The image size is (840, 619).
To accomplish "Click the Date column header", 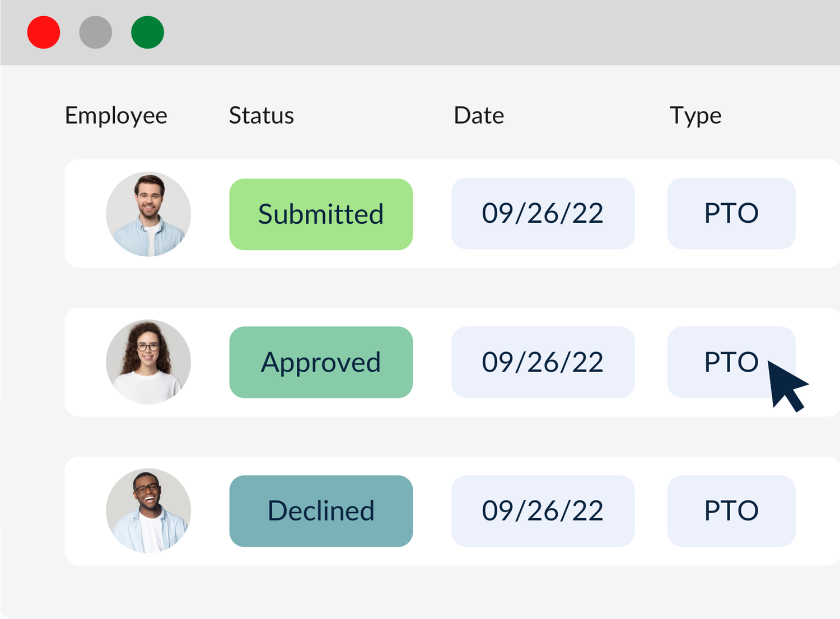I will pyautogui.click(x=479, y=116).
